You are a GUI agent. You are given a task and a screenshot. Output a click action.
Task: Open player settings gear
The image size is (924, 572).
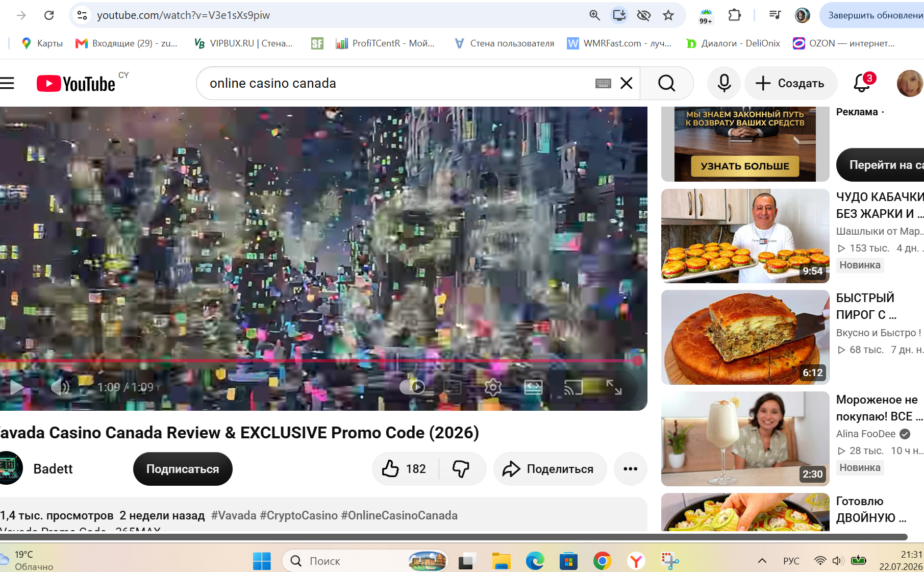[493, 387]
